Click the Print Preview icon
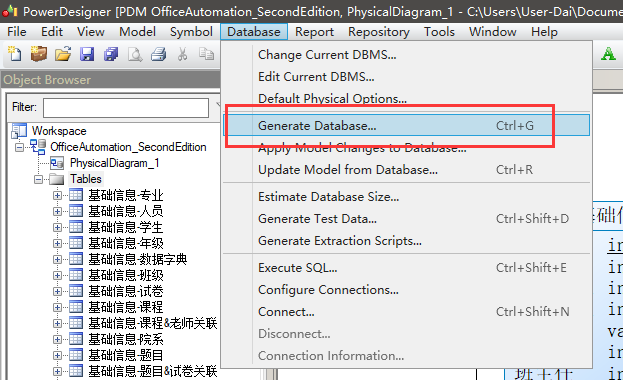 pyautogui.click(x=135, y=54)
